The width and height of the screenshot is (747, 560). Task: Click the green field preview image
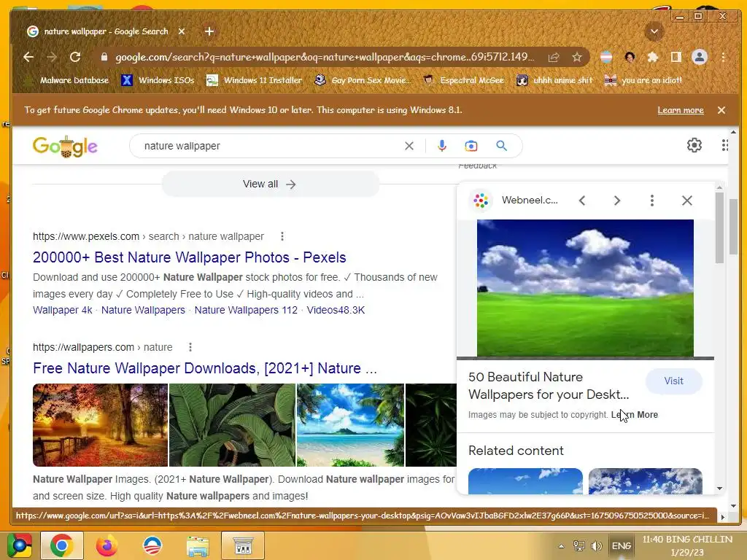[585, 287]
